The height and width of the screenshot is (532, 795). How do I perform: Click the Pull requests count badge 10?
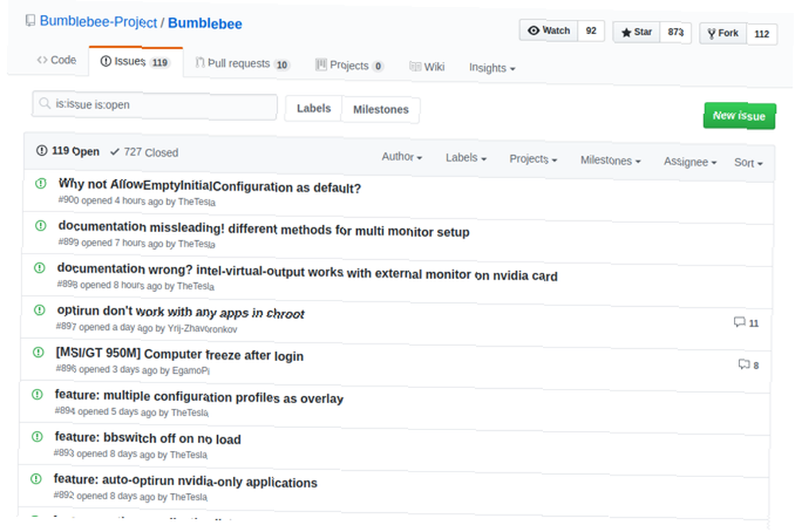pyautogui.click(x=282, y=64)
